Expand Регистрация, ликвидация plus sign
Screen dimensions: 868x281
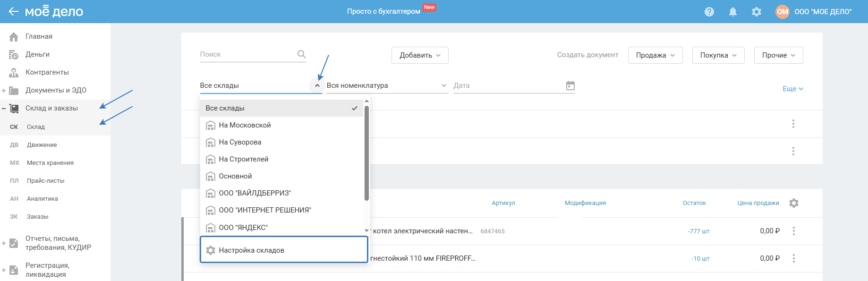[x=4, y=270]
